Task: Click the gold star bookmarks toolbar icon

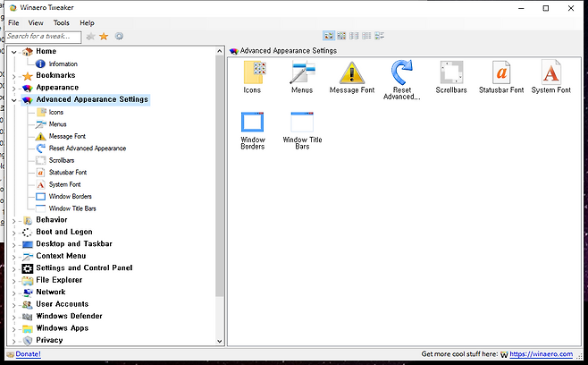Action: (104, 37)
